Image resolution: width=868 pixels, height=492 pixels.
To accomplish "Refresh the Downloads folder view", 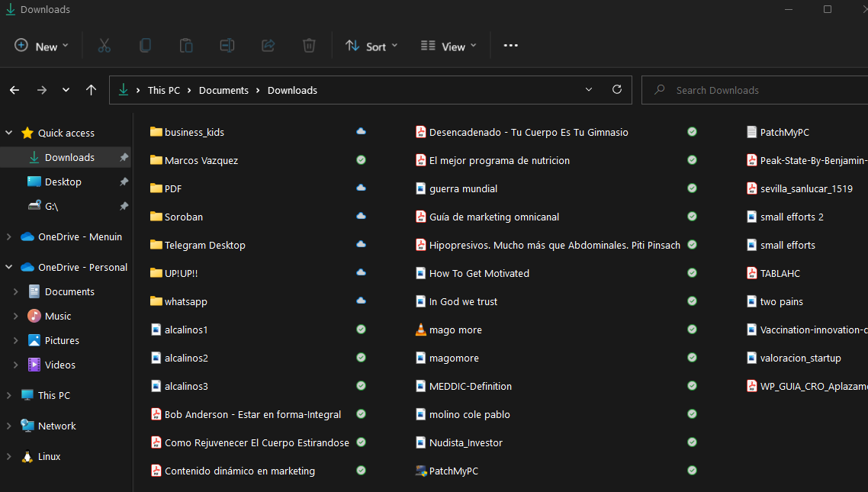I will (x=617, y=90).
